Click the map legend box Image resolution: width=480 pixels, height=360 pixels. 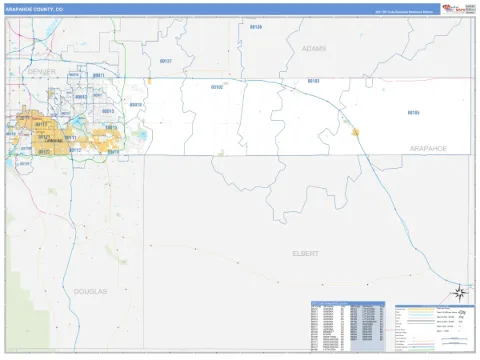point(435,328)
